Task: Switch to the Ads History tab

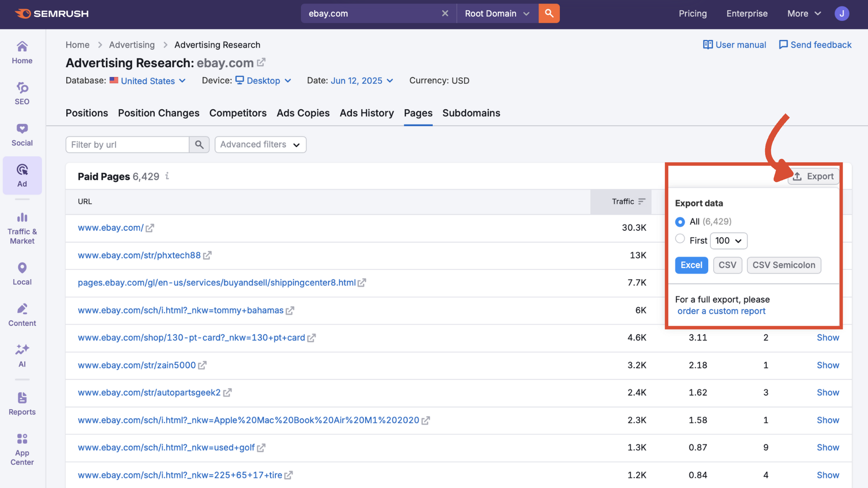Action: pos(366,113)
